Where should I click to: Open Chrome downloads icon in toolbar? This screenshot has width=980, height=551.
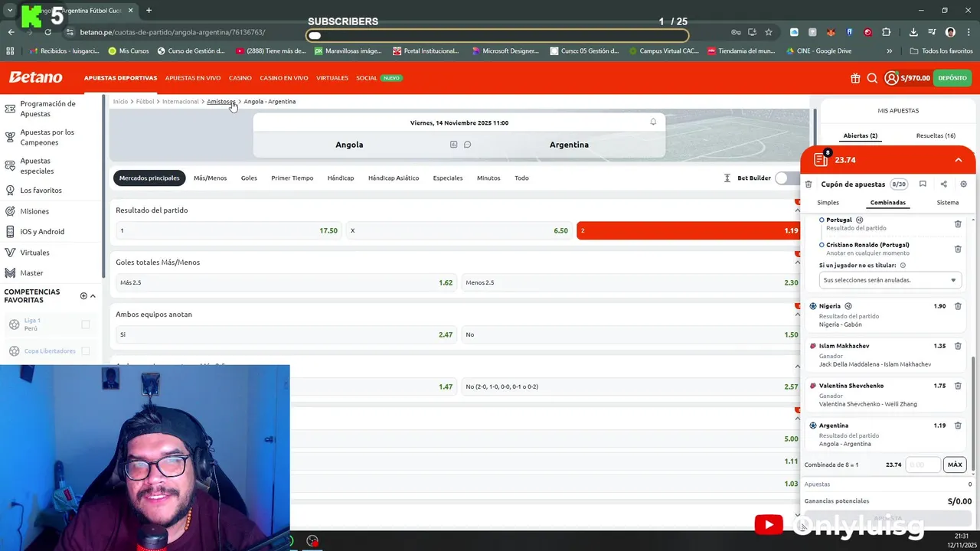tap(913, 32)
